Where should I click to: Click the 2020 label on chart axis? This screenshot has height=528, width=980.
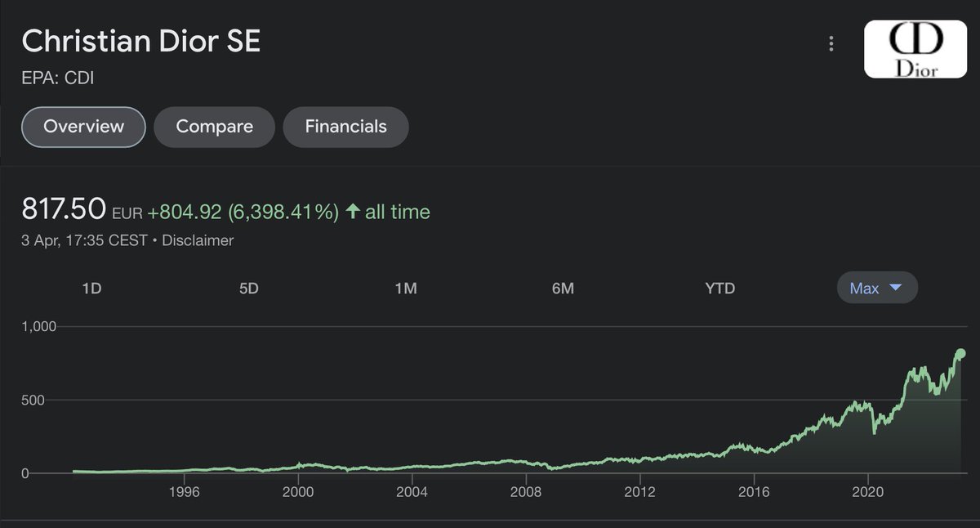coord(867,492)
